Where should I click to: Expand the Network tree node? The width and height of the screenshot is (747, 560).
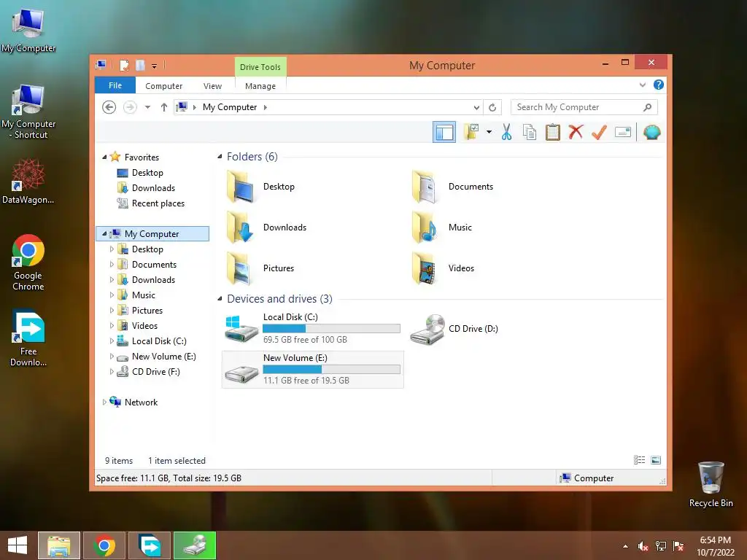pyautogui.click(x=104, y=402)
